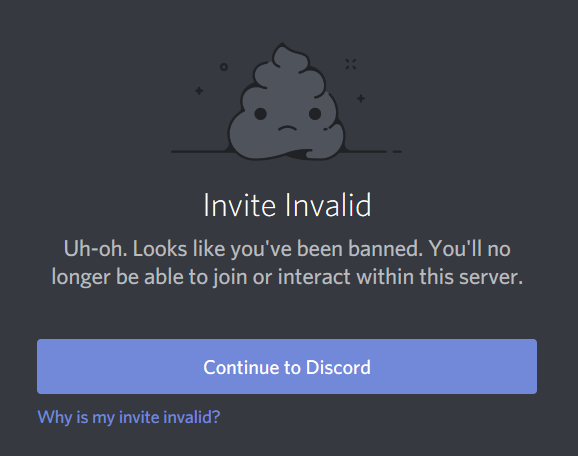Click the four-dot sparkle near top right

click(351, 64)
